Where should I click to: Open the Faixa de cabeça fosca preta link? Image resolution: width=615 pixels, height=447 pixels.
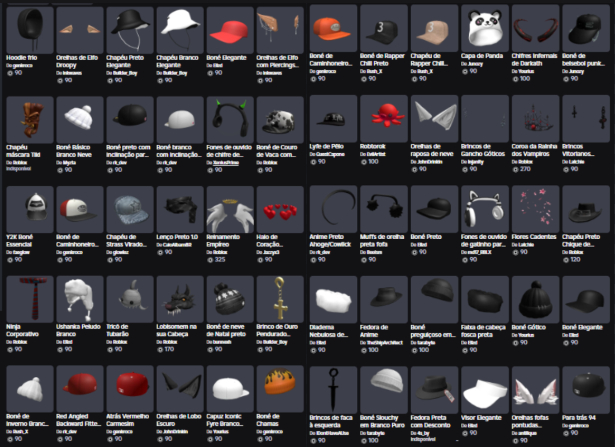click(483, 331)
